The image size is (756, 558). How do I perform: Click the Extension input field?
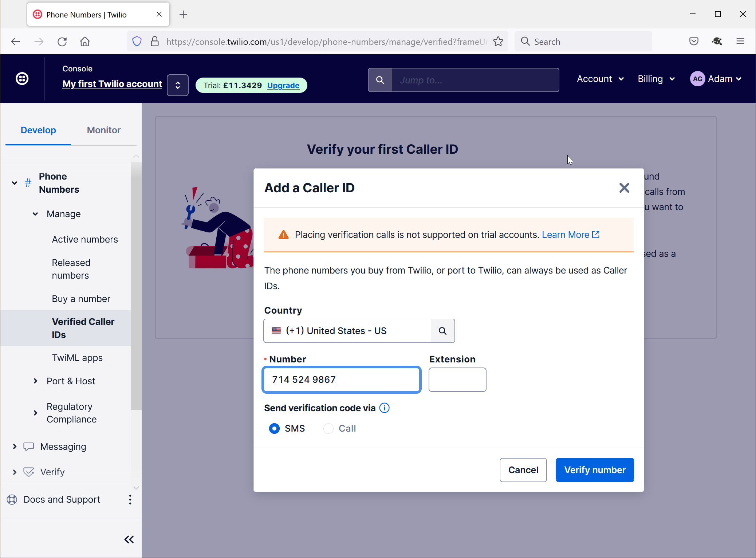(x=457, y=380)
